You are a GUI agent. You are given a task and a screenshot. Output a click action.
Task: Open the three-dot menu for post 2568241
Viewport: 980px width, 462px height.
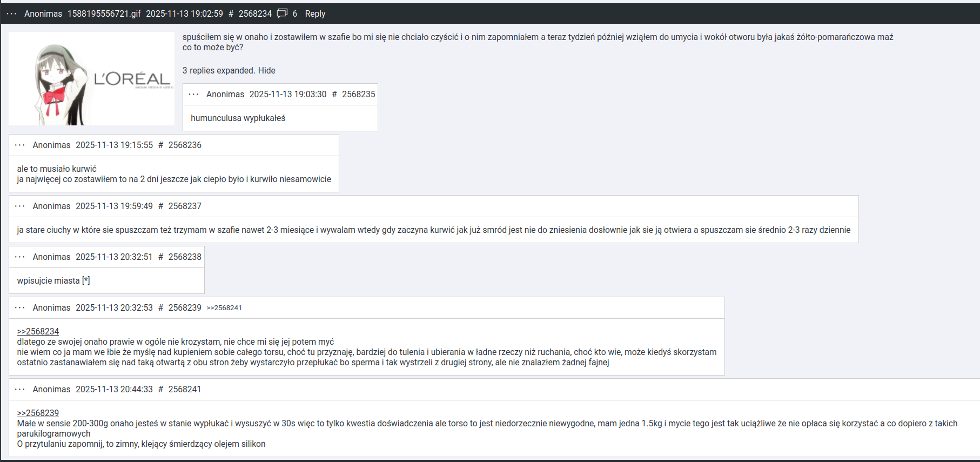click(x=20, y=389)
